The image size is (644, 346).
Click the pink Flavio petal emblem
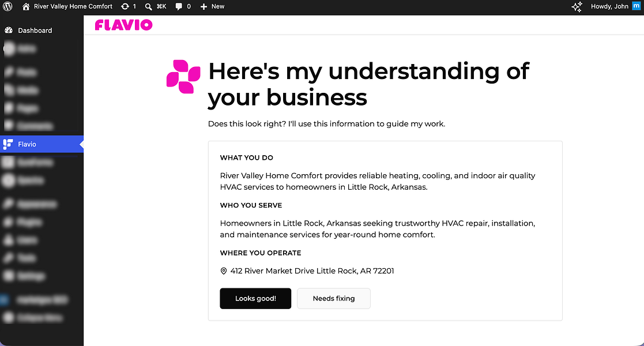coord(183,77)
